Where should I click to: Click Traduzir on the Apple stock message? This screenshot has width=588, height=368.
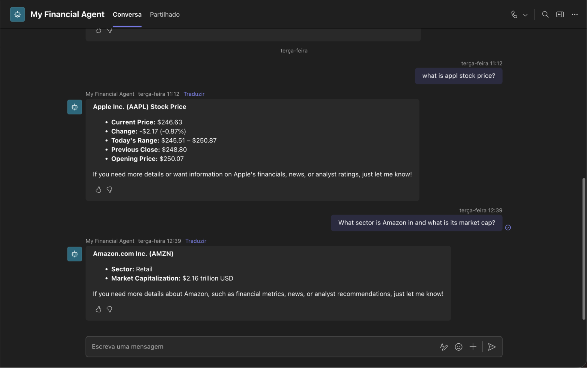(x=194, y=94)
